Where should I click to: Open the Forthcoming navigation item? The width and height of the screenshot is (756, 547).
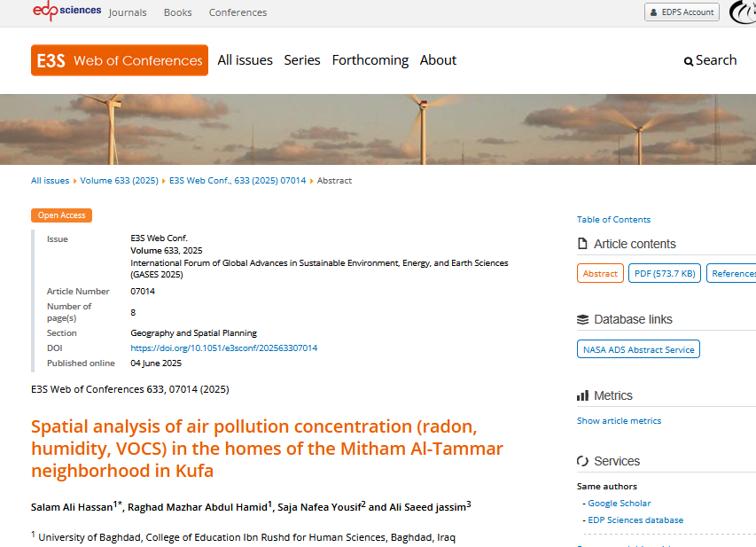pos(370,60)
